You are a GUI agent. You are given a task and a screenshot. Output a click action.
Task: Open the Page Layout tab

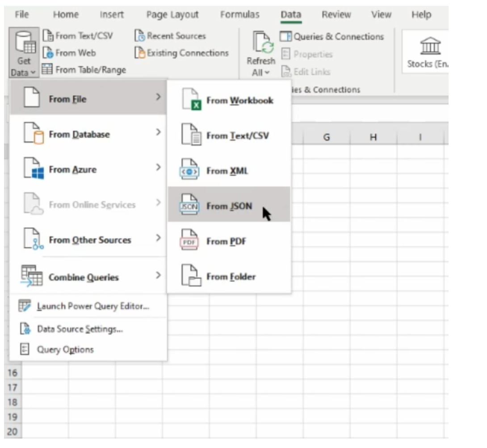[x=172, y=14]
